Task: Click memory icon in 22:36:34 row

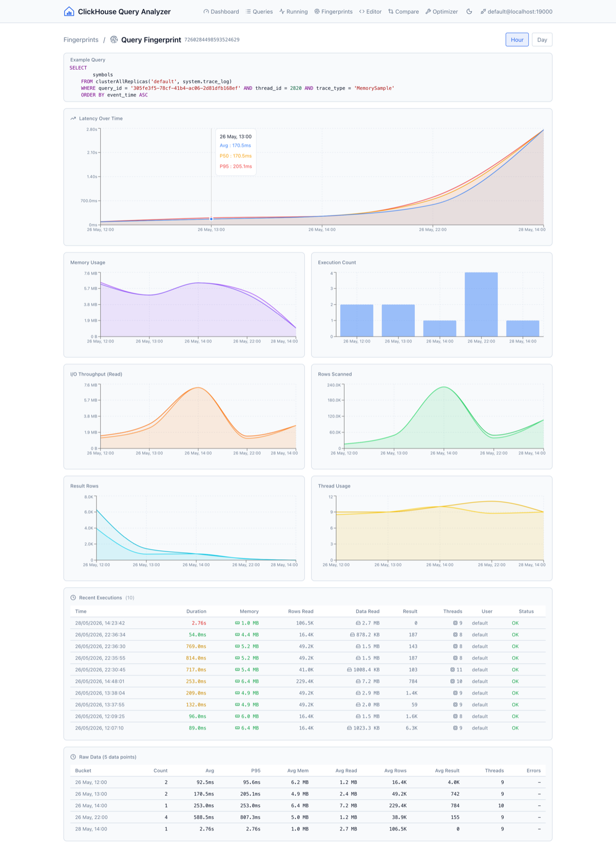Action: click(237, 635)
